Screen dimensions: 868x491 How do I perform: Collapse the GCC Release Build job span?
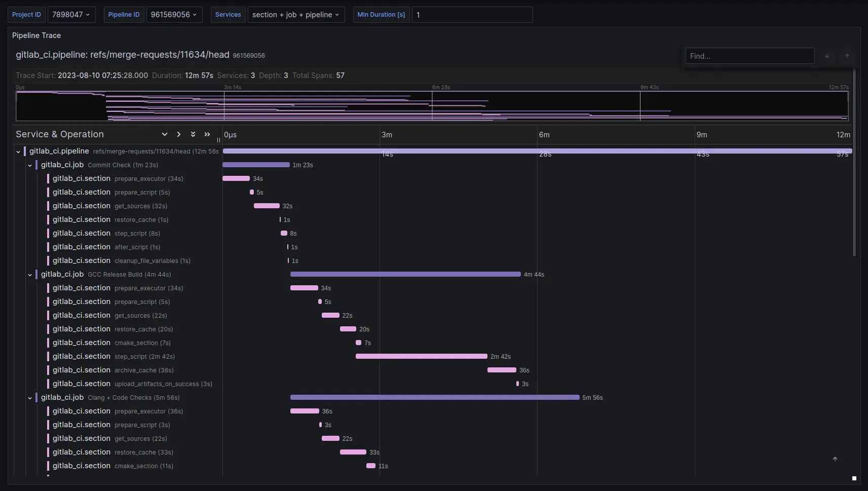coord(30,275)
